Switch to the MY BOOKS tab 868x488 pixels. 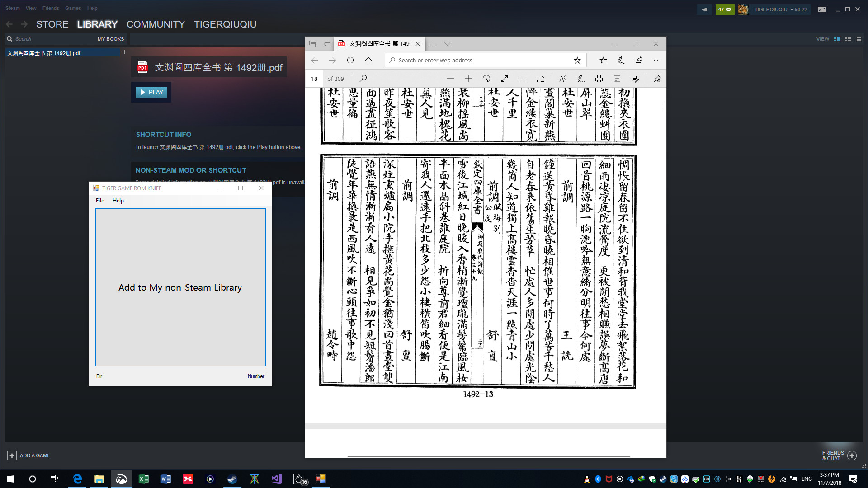pyautogui.click(x=110, y=39)
